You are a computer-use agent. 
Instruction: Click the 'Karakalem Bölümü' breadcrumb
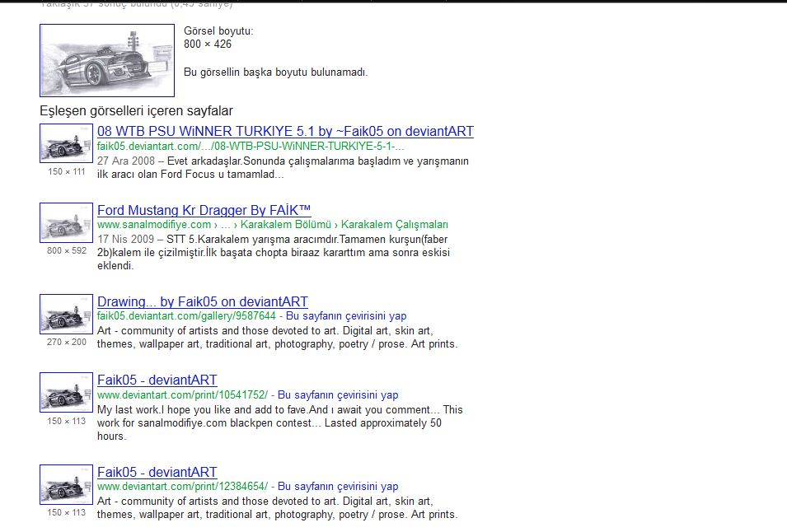click(x=286, y=225)
